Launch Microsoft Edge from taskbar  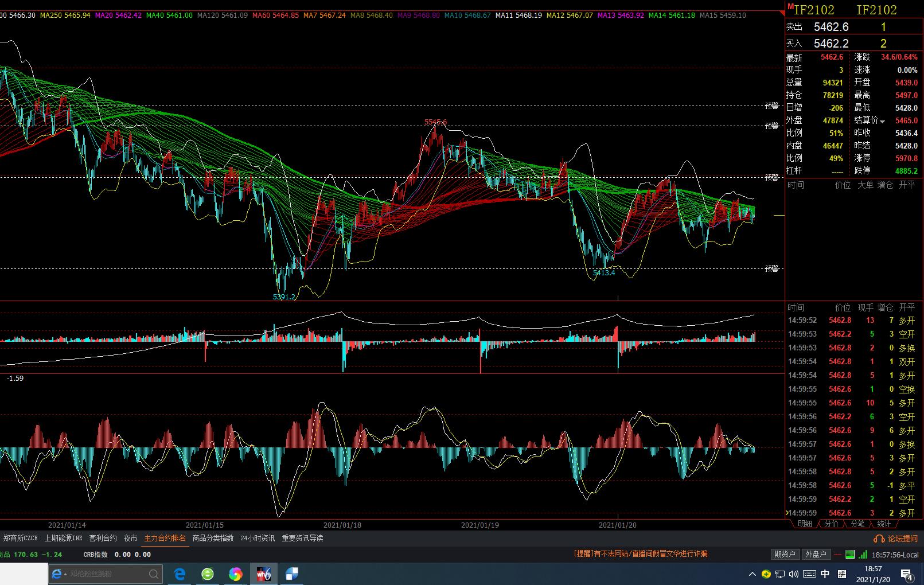pyautogui.click(x=180, y=574)
